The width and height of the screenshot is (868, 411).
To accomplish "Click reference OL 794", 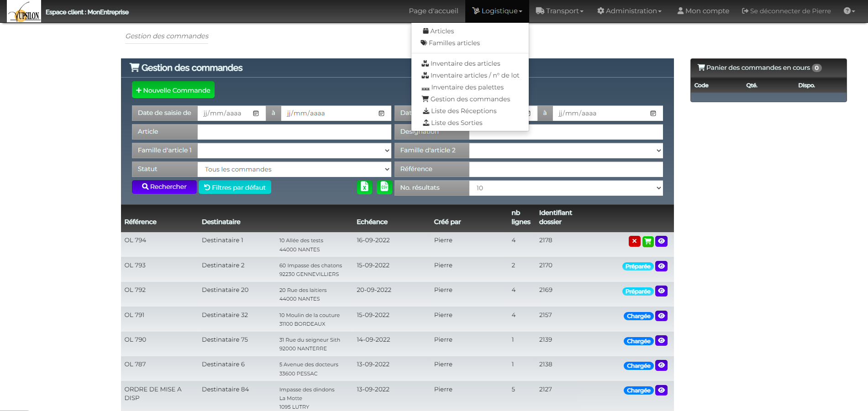I will coord(135,240).
